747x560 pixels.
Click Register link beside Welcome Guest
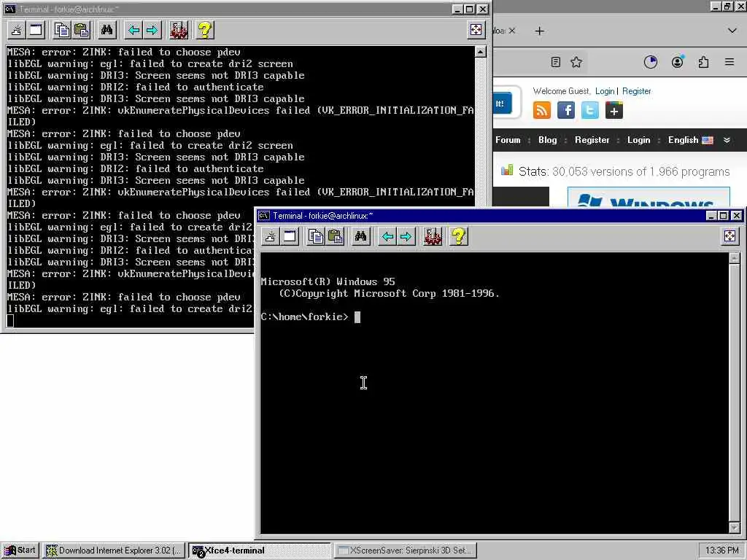[x=636, y=91]
